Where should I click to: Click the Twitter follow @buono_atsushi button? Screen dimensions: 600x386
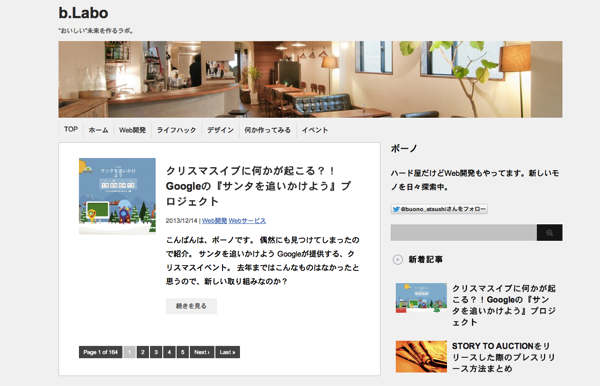439,209
